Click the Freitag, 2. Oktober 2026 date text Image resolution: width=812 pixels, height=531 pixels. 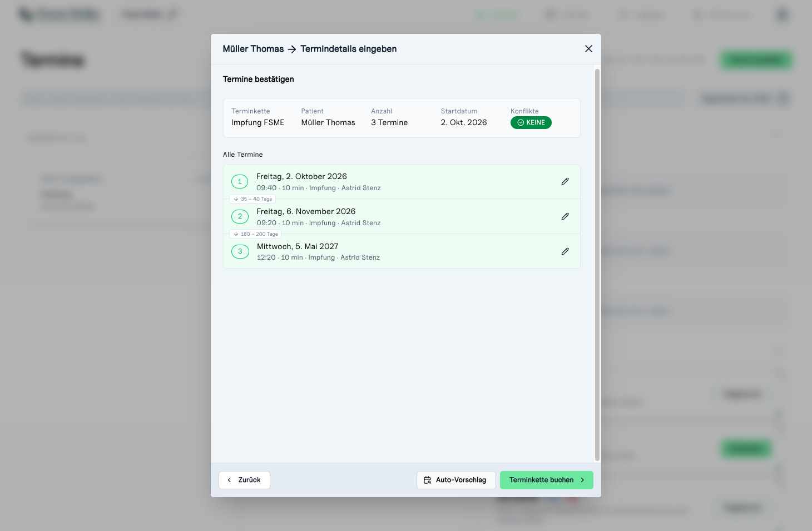[301, 176]
